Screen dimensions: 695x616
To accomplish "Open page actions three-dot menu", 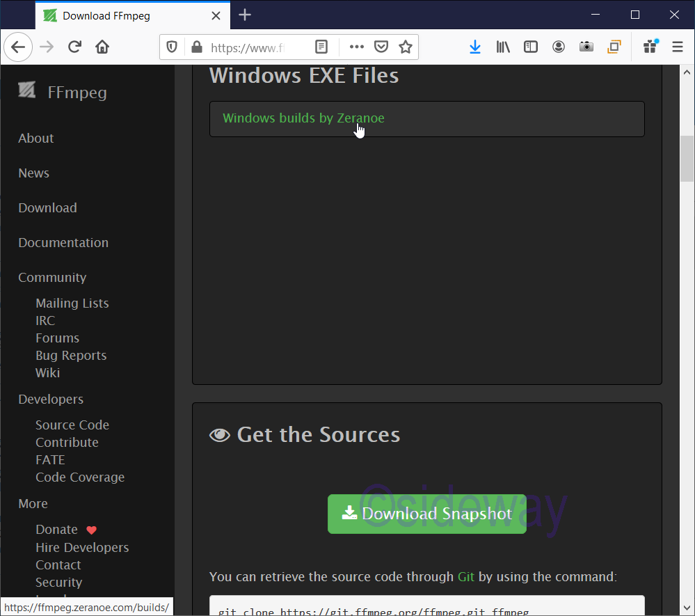I will [356, 47].
